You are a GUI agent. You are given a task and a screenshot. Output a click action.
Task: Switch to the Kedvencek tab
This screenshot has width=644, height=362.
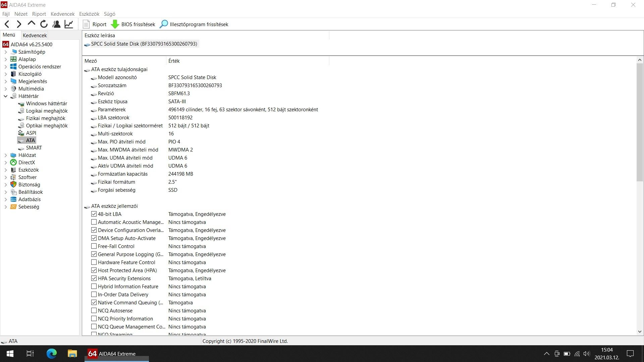(35, 35)
